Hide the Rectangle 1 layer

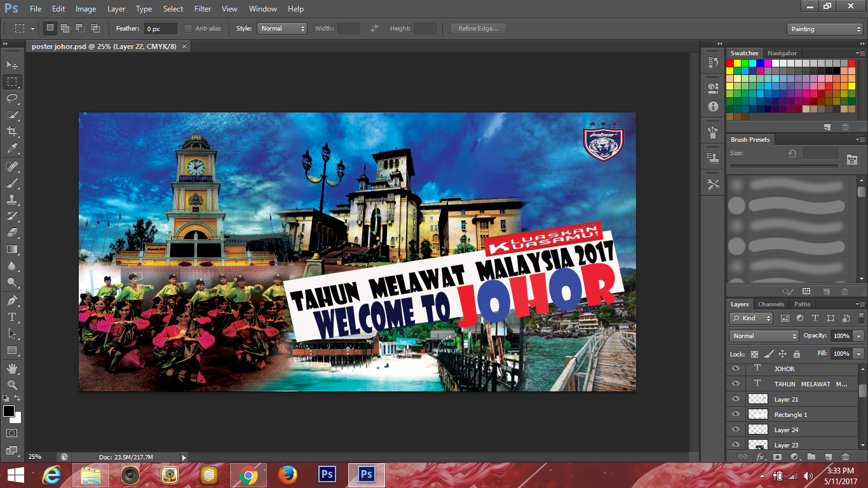736,414
